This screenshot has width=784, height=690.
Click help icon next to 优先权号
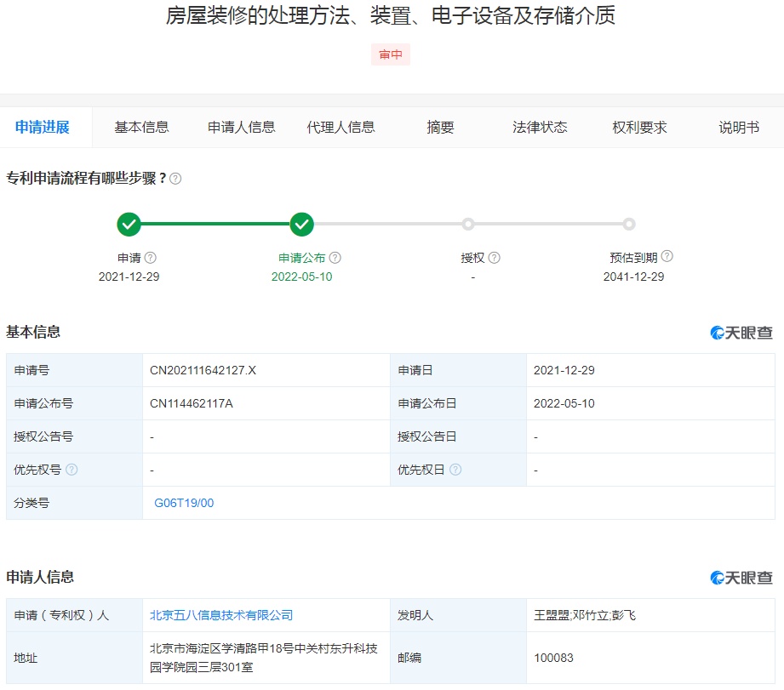(72, 469)
